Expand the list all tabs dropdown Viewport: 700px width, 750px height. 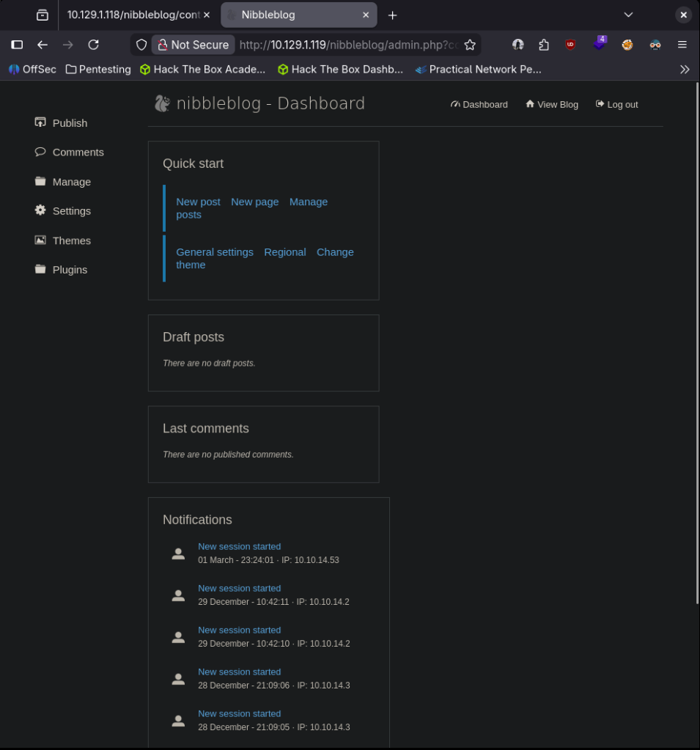[x=628, y=15]
